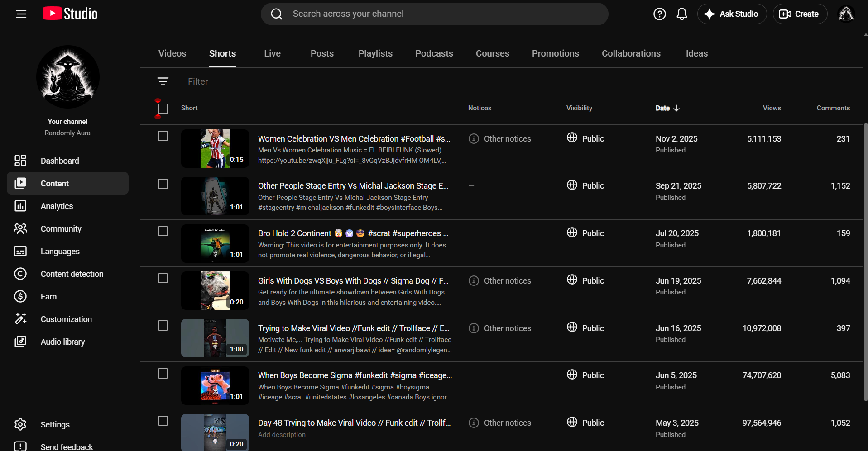Viewport: 868px width, 451px height.
Task: Switch to the Videos tab
Action: [x=172, y=53]
